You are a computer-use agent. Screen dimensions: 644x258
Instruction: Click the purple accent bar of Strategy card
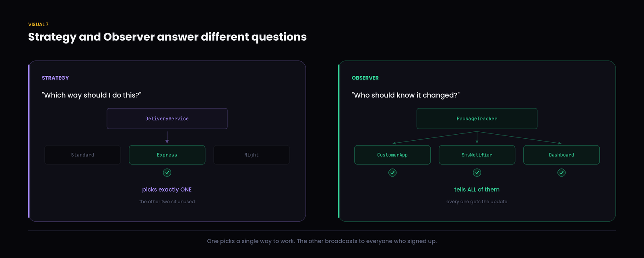[29, 141]
